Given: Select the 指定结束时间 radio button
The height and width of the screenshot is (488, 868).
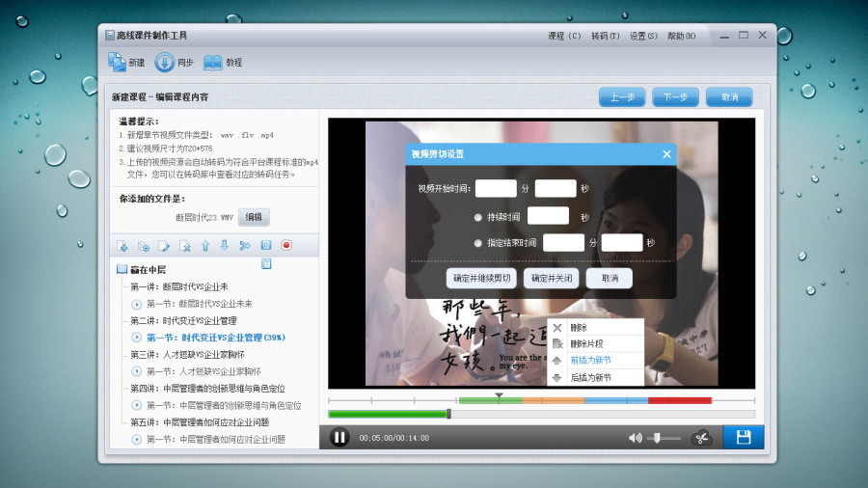Looking at the screenshot, I should coord(477,243).
